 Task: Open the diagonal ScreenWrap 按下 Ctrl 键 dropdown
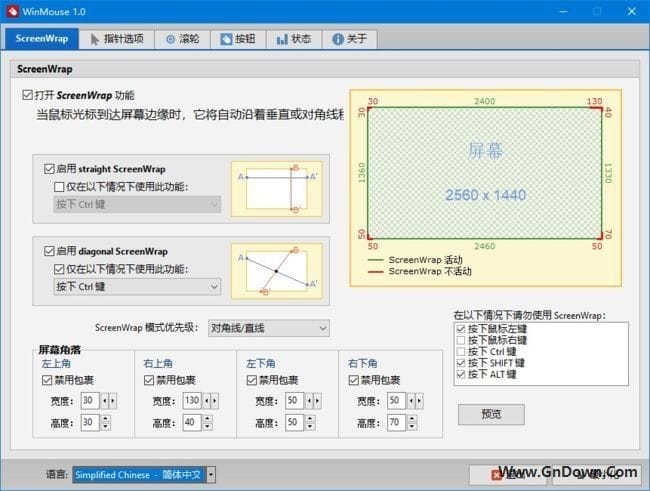(x=137, y=287)
